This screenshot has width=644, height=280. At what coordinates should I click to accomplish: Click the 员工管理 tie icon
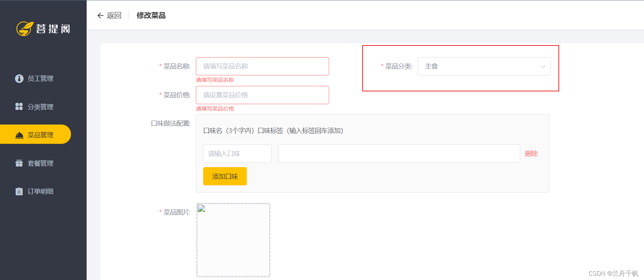click(19, 79)
